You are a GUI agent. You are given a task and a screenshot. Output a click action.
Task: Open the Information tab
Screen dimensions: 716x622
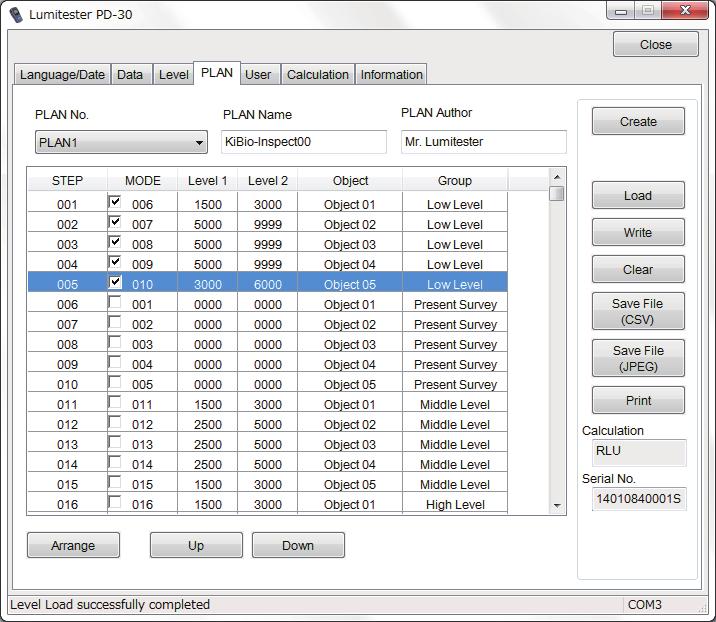(x=391, y=74)
